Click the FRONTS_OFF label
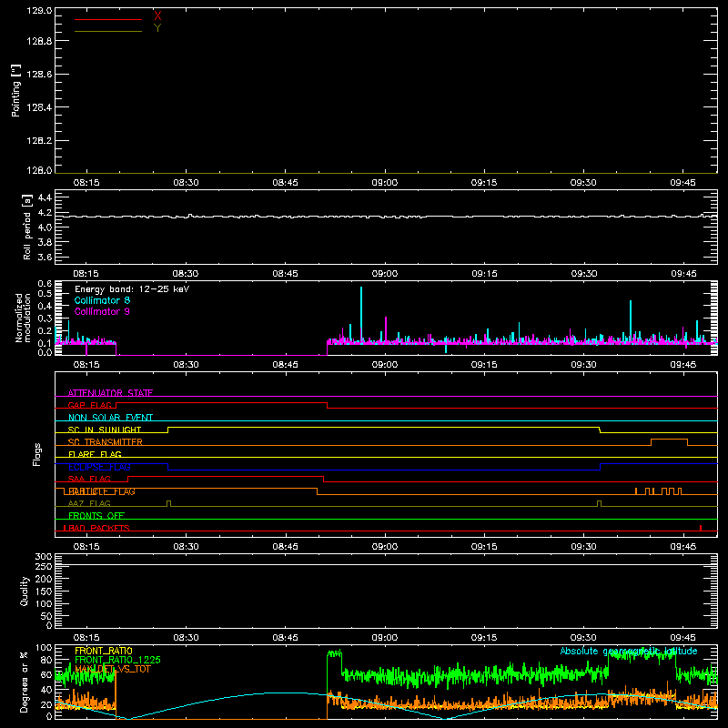 coord(96,515)
